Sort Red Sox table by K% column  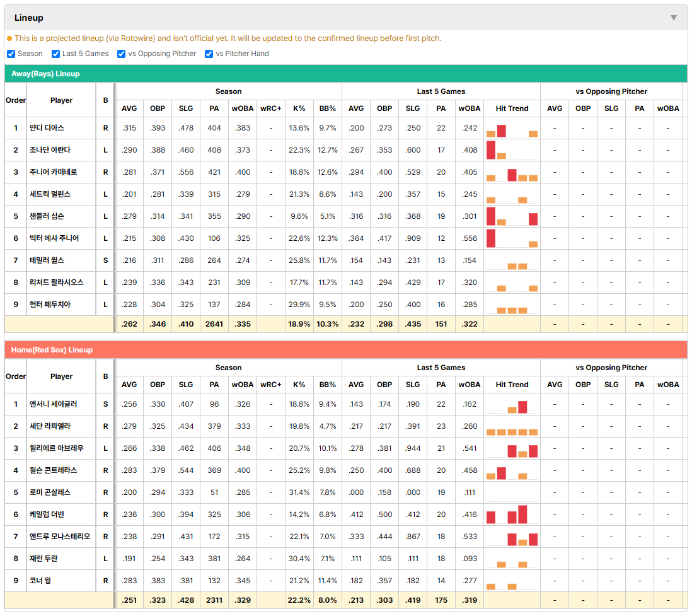pos(299,385)
